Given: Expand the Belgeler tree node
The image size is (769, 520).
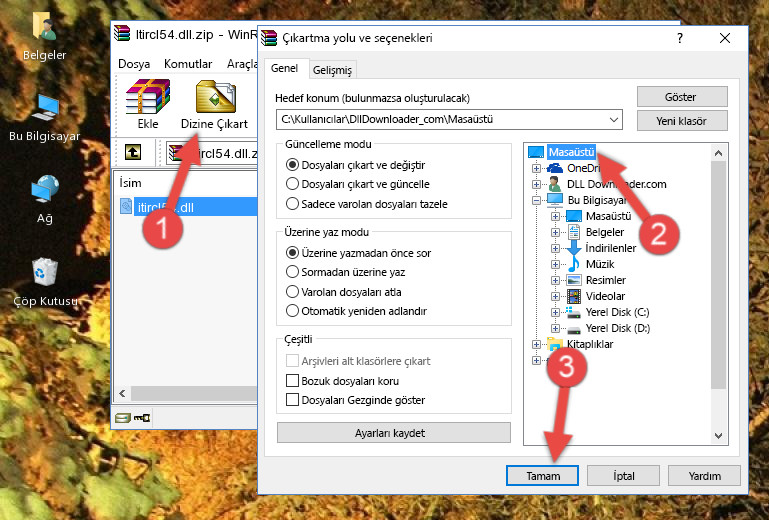Looking at the screenshot, I should [555, 232].
